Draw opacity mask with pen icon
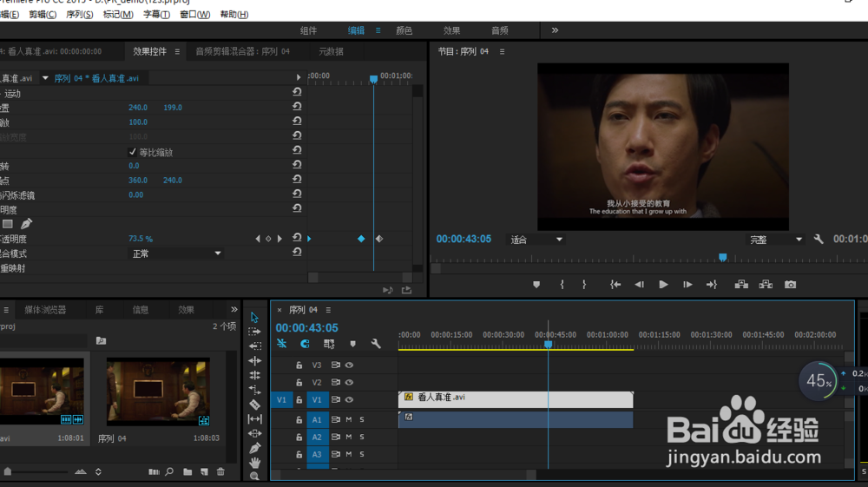Viewport: 868px width, 487px height. tap(26, 224)
